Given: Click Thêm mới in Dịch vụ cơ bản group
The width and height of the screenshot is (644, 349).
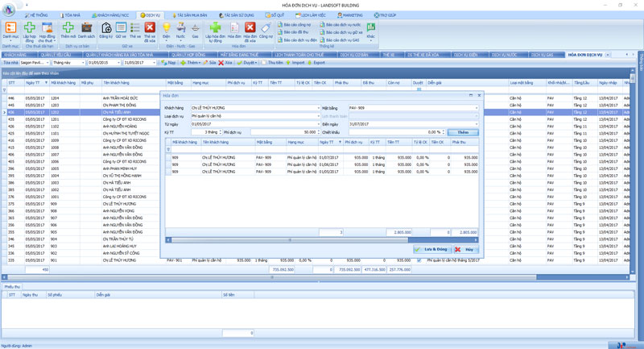Looking at the screenshot, I should tap(68, 31).
